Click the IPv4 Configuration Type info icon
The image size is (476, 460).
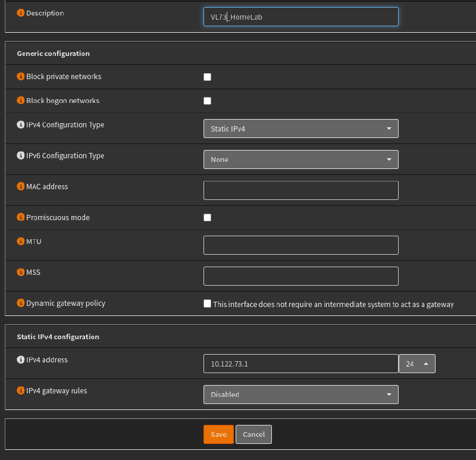20,124
